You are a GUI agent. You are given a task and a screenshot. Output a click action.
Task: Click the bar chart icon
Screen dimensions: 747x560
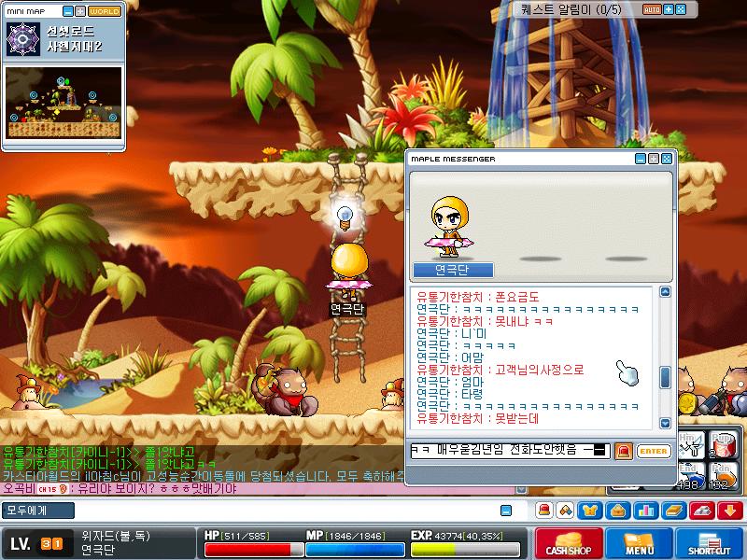[x=646, y=511]
